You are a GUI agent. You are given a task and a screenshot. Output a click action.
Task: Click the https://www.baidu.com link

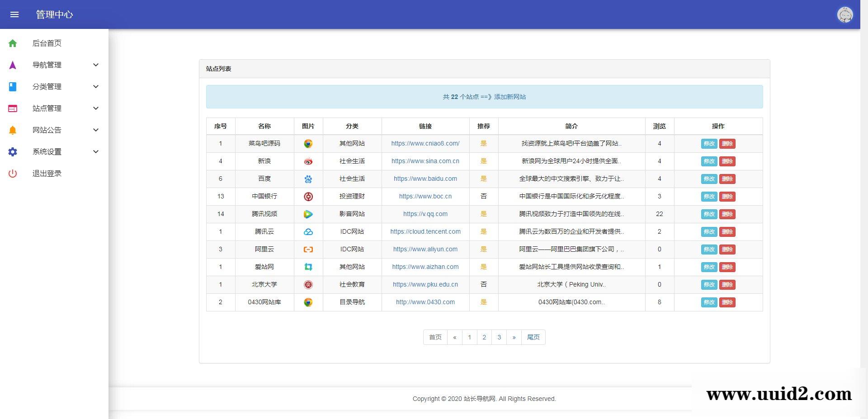tap(425, 179)
